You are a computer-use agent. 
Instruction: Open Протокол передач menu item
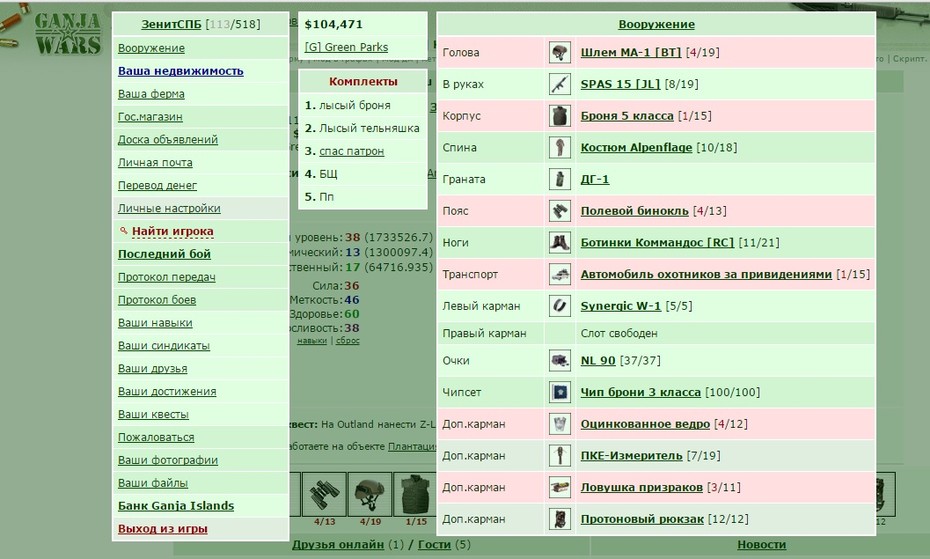pyautogui.click(x=167, y=277)
